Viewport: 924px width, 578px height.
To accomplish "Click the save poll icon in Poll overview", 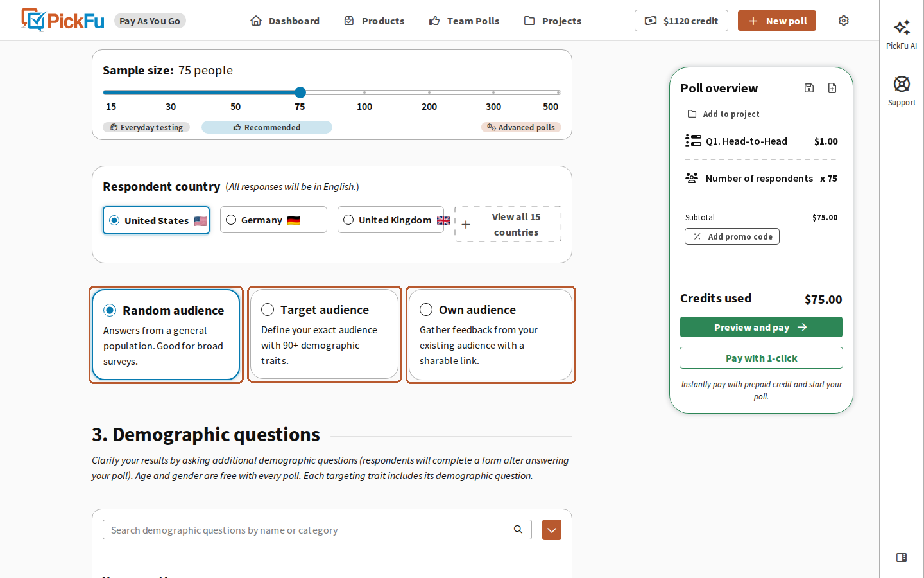I will [x=809, y=88].
